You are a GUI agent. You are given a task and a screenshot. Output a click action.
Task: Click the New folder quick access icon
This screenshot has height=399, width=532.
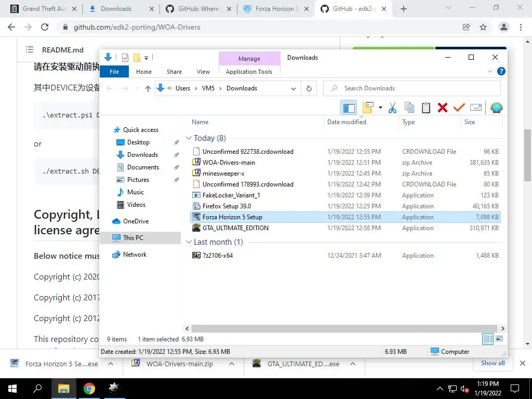point(137,58)
